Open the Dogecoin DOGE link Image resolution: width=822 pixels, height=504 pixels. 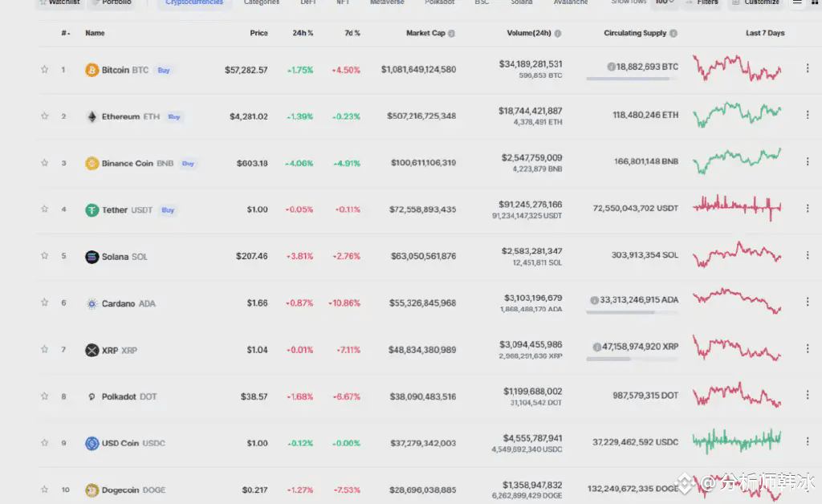(133, 490)
